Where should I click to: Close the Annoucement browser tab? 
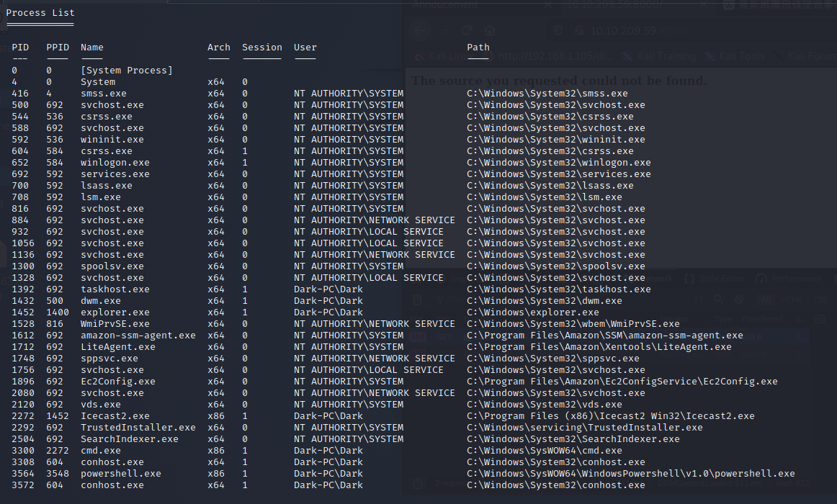[x=547, y=5]
